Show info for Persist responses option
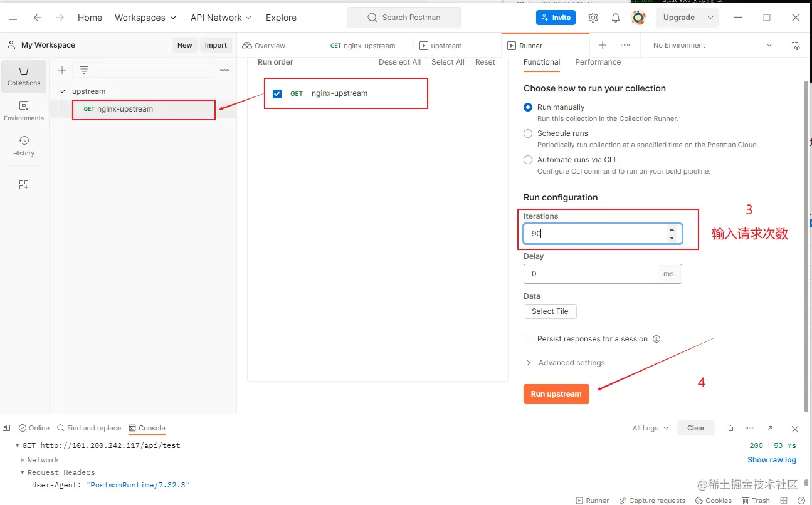Screen dimensions: 812x505 (x=656, y=339)
